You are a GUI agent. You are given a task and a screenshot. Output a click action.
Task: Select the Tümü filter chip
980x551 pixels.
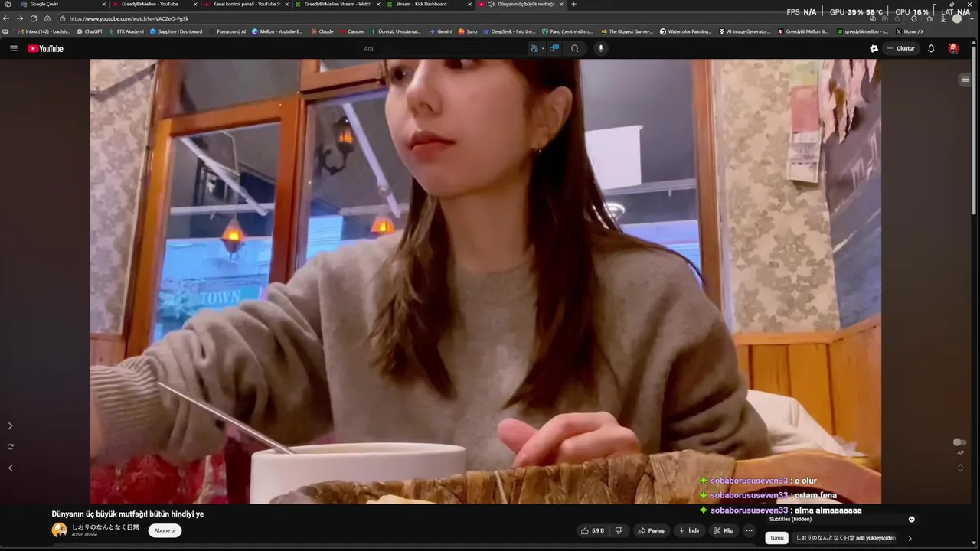pos(776,538)
